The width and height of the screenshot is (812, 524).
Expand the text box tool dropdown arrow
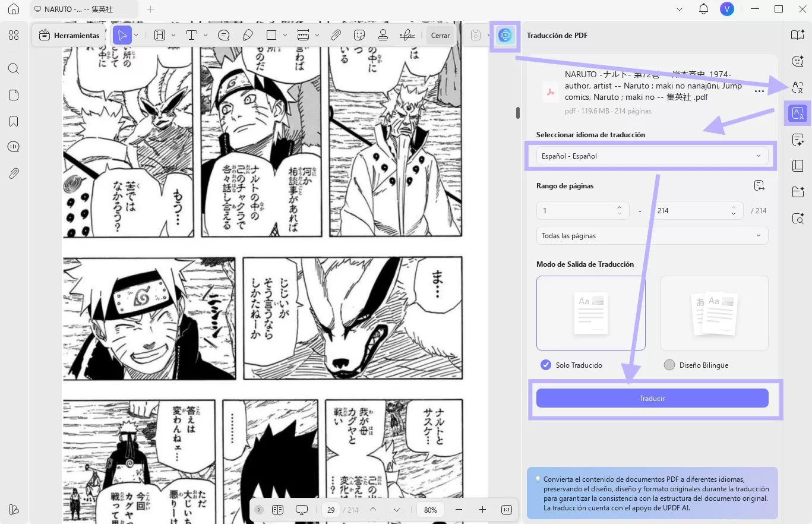click(173, 35)
